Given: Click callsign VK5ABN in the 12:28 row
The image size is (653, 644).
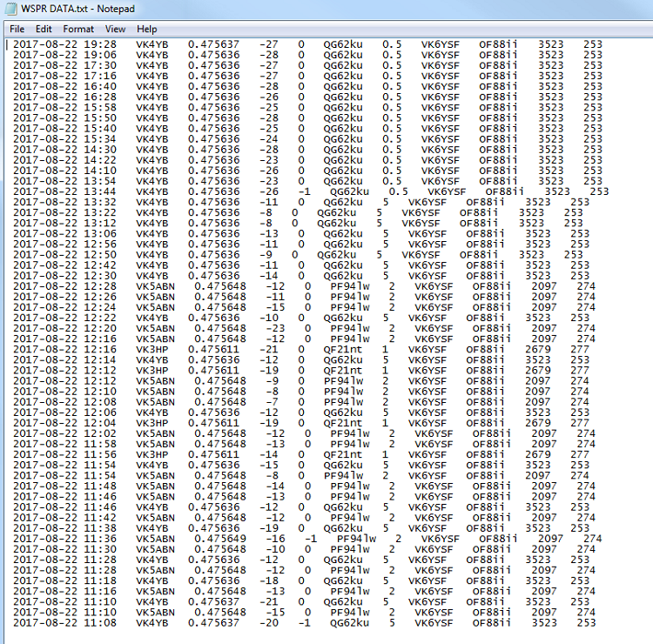Looking at the screenshot, I should point(155,285).
